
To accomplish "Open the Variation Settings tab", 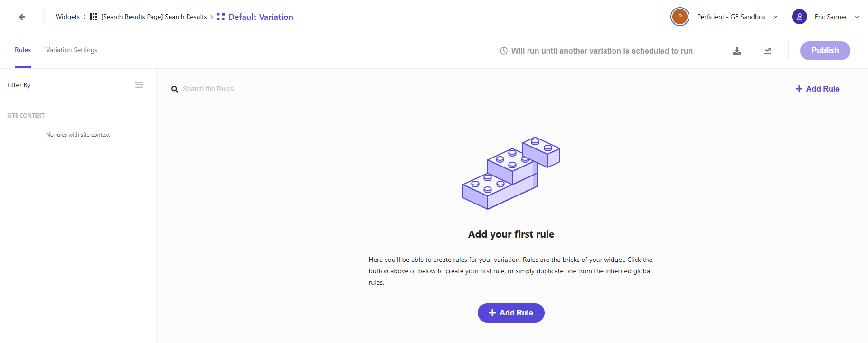I will point(72,50).
